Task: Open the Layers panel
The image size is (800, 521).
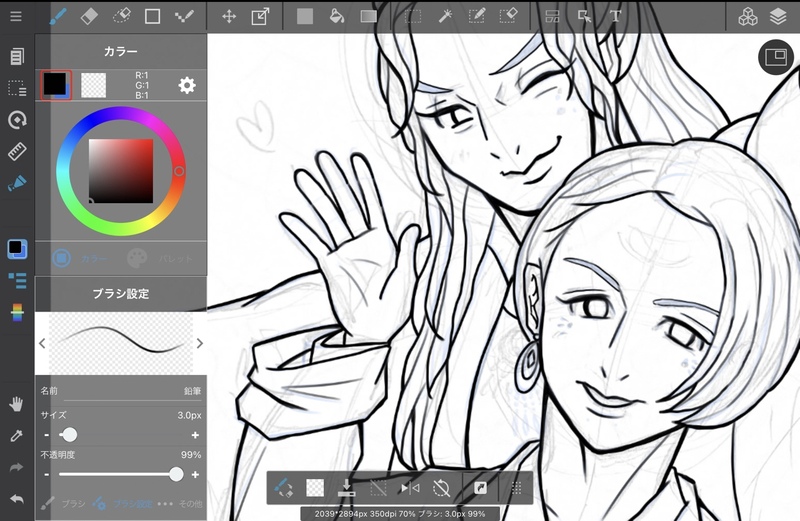Action: pos(778,16)
